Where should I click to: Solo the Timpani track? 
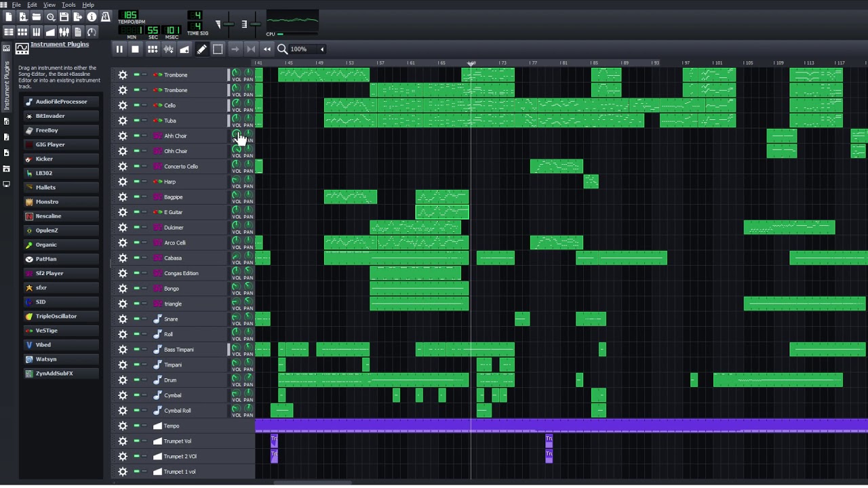144,365
